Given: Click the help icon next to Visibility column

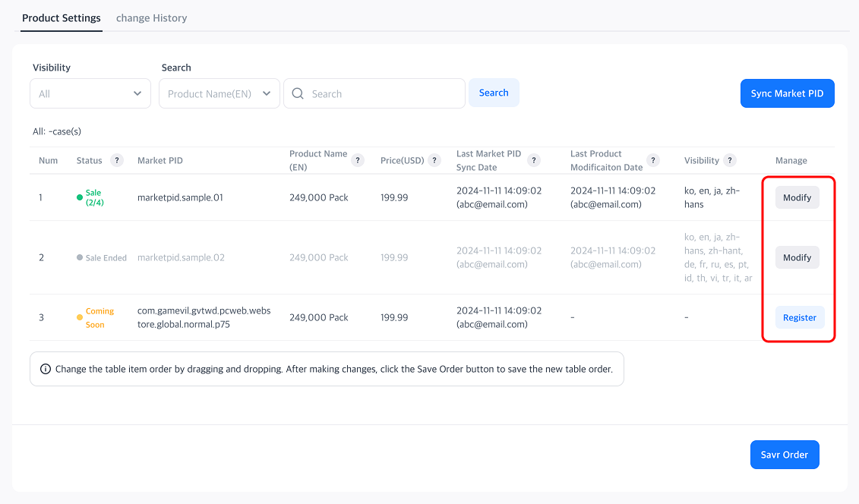Looking at the screenshot, I should point(730,160).
